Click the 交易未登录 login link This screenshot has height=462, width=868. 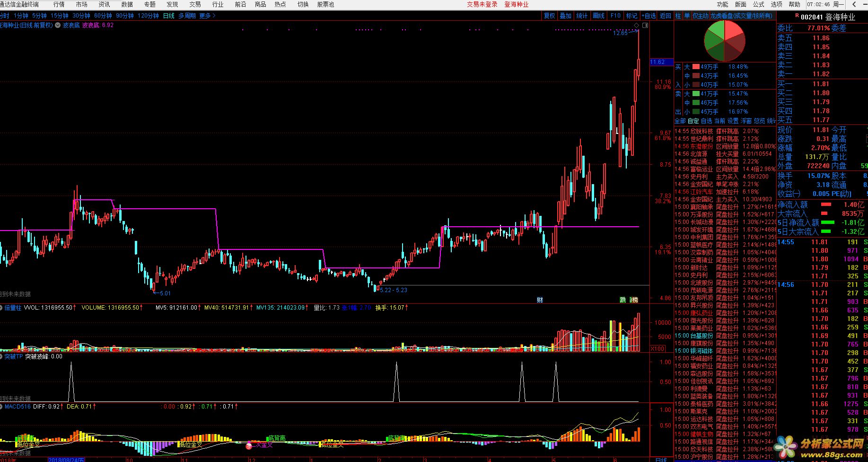(x=482, y=4)
